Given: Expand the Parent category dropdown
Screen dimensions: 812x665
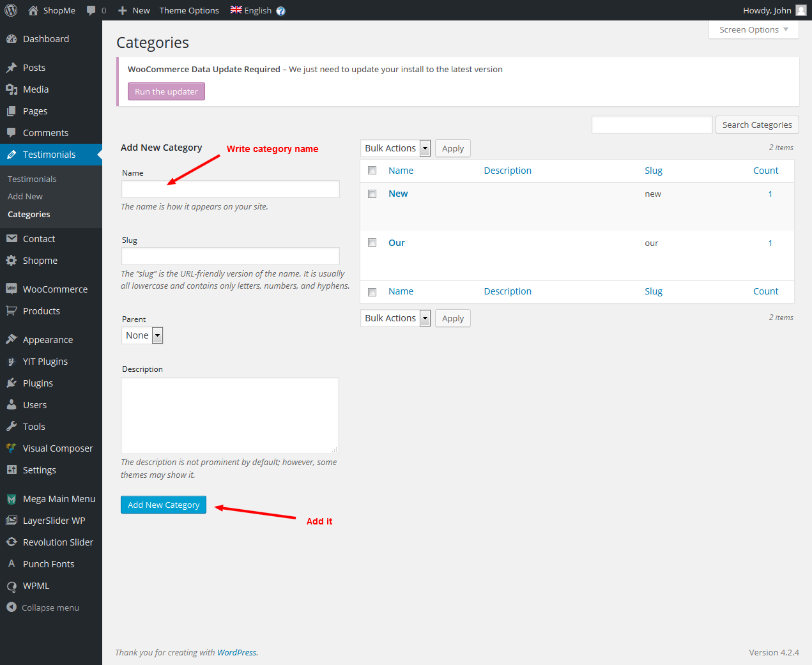Looking at the screenshot, I should pyautogui.click(x=142, y=335).
